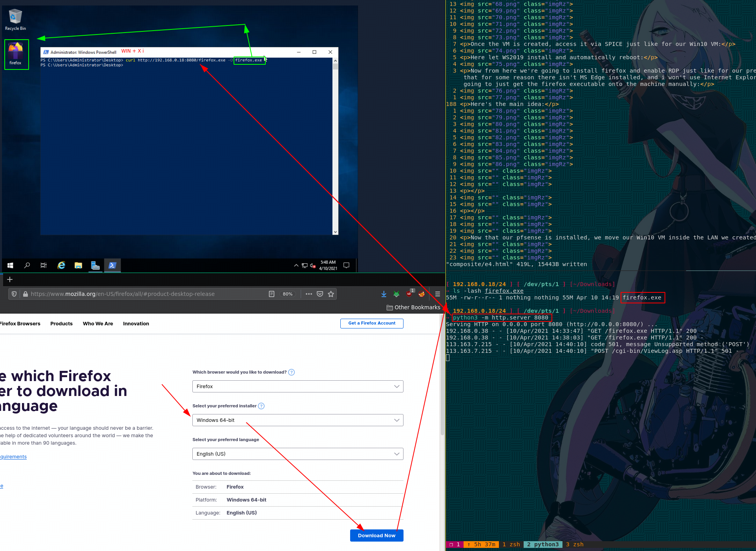Toggle Reader View in the URL bar
756x551 pixels.
(271, 294)
